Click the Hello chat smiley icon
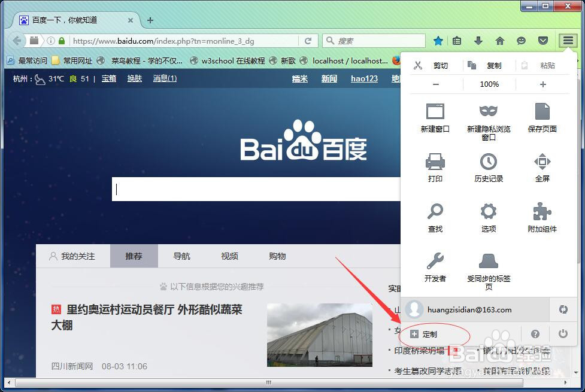Screen dimensions: 585x392 [x=521, y=41]
